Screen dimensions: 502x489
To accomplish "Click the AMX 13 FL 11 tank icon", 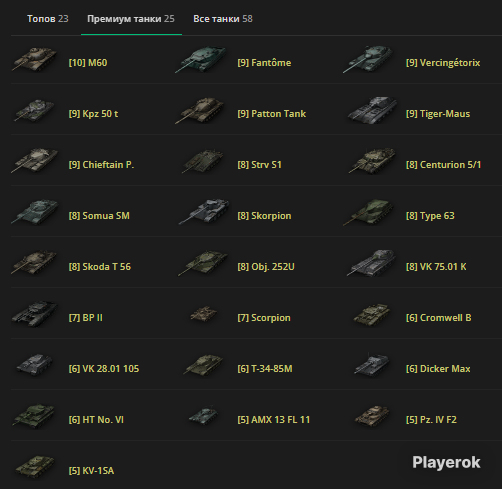I will [204, 415].
